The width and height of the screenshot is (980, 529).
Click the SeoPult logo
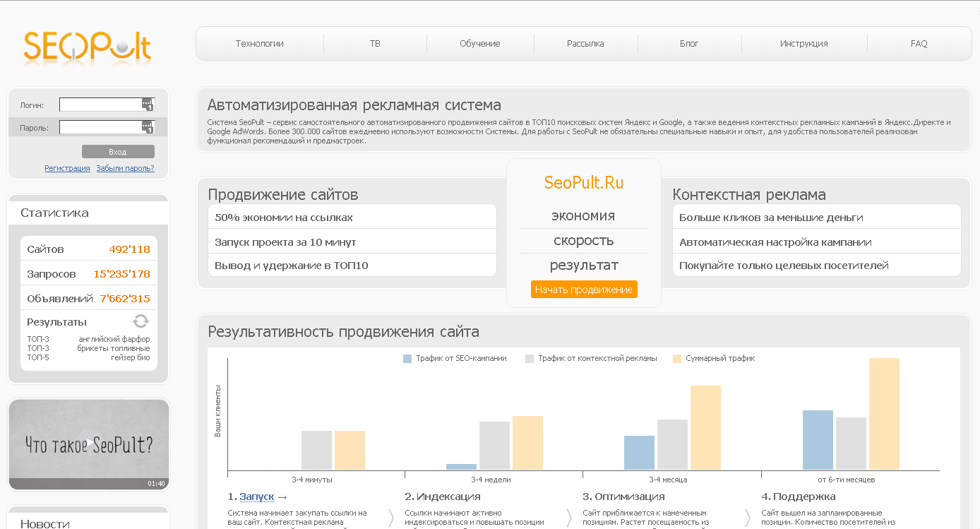[x=86, y=46]
